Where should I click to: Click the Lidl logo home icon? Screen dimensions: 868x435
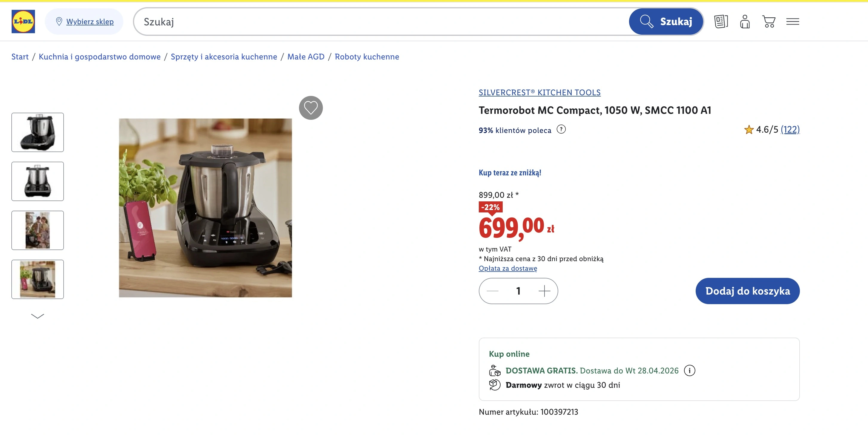(23, 22)
